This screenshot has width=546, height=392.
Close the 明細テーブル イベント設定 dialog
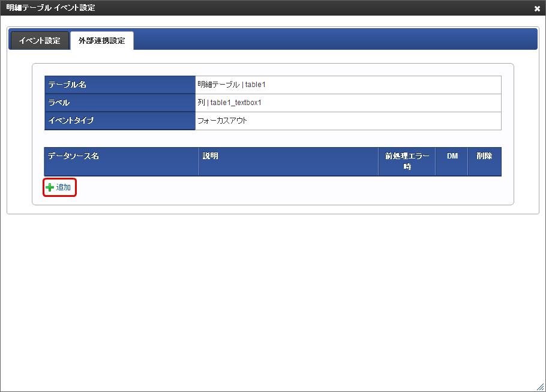pyautogui.click(x=537, y=9)
